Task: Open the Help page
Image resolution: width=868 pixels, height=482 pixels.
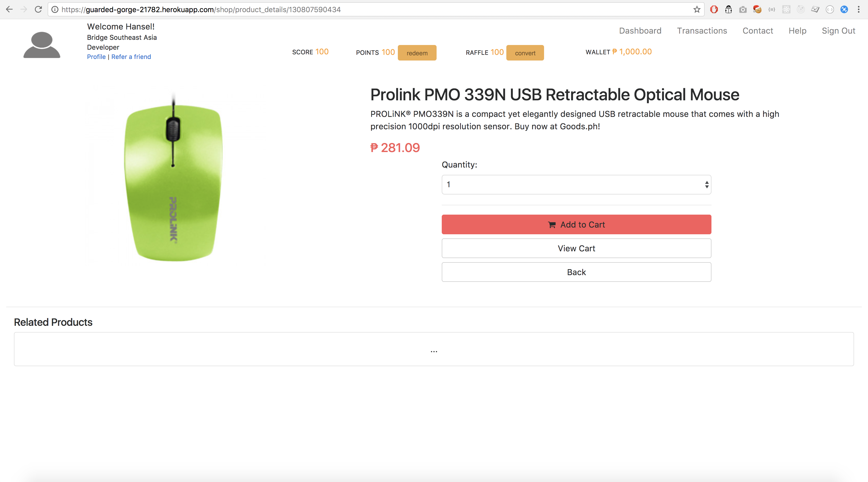Action: tap(797, 31)
